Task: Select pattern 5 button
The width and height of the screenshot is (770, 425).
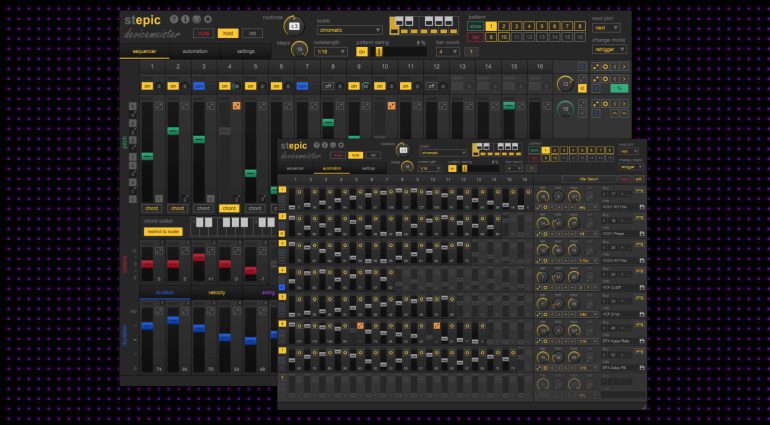Action: pos(542,26)
